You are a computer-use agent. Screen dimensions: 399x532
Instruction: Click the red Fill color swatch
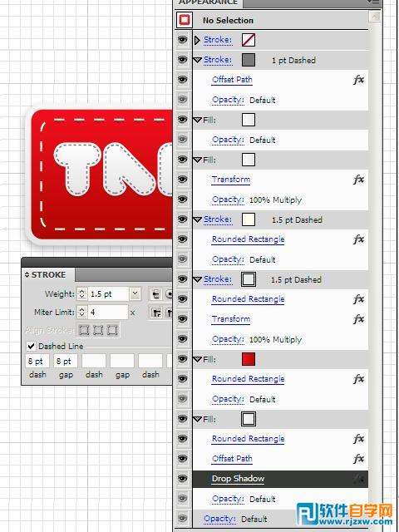tap(249, 359)
